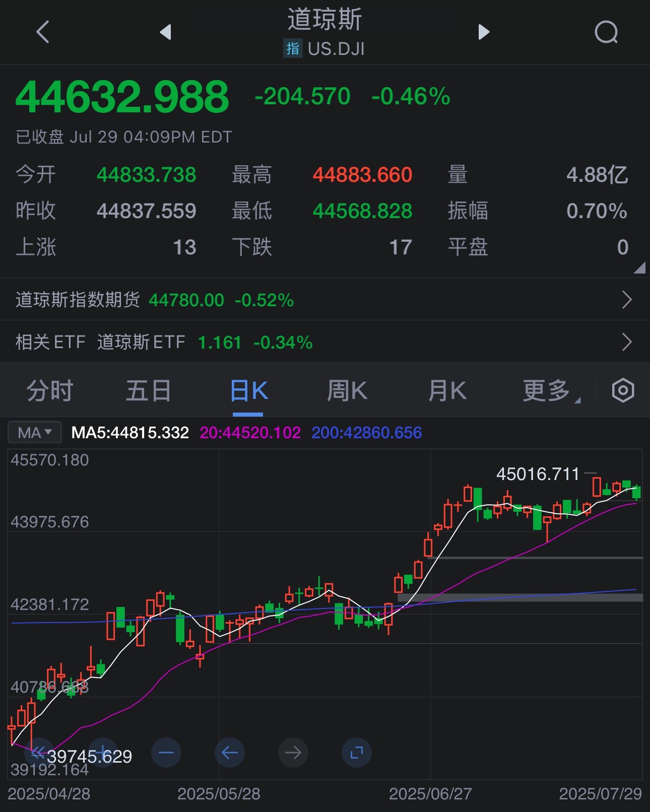Expand chart to fullscreen icon

click(x=357, y=753)
